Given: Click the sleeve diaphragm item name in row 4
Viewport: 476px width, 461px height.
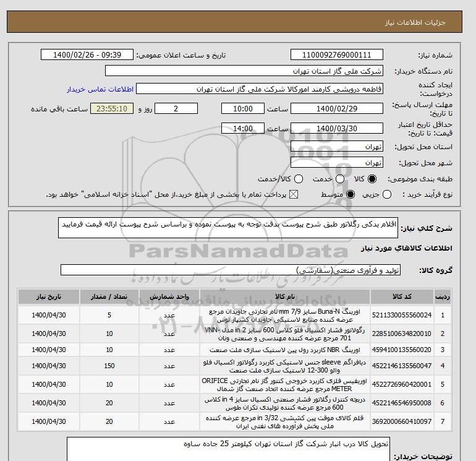Looking at the screenshot, I should tap(285, 366).
